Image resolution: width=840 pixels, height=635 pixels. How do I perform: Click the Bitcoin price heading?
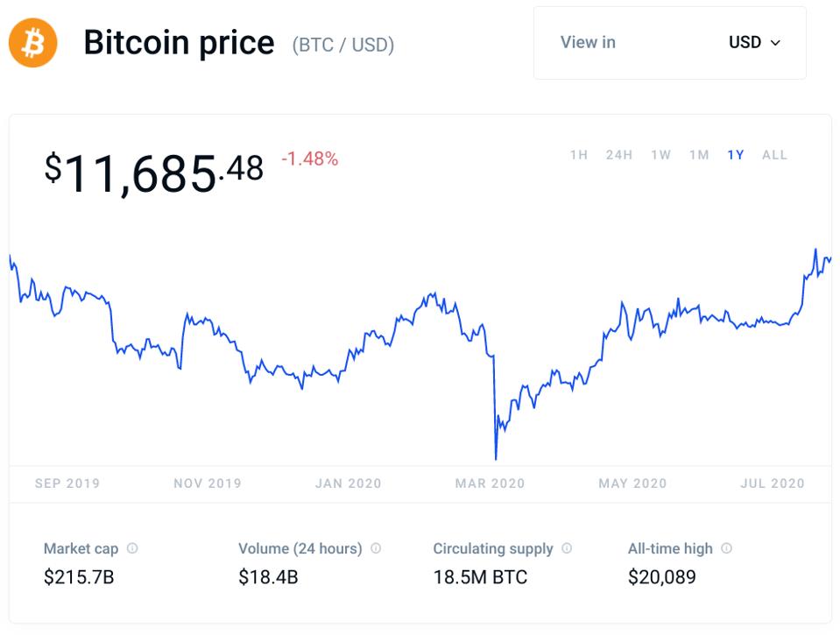click(179, 43)
